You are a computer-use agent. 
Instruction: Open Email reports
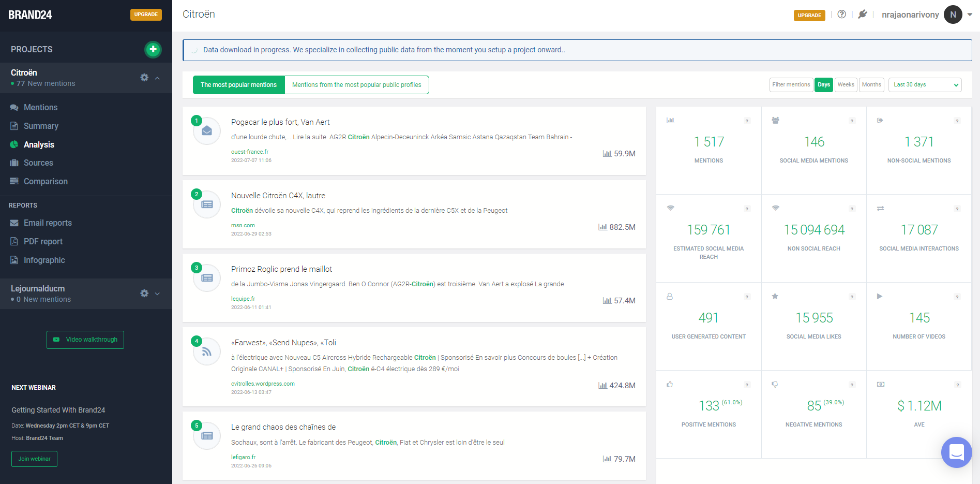pyautogui.click(x=48, y=223)
